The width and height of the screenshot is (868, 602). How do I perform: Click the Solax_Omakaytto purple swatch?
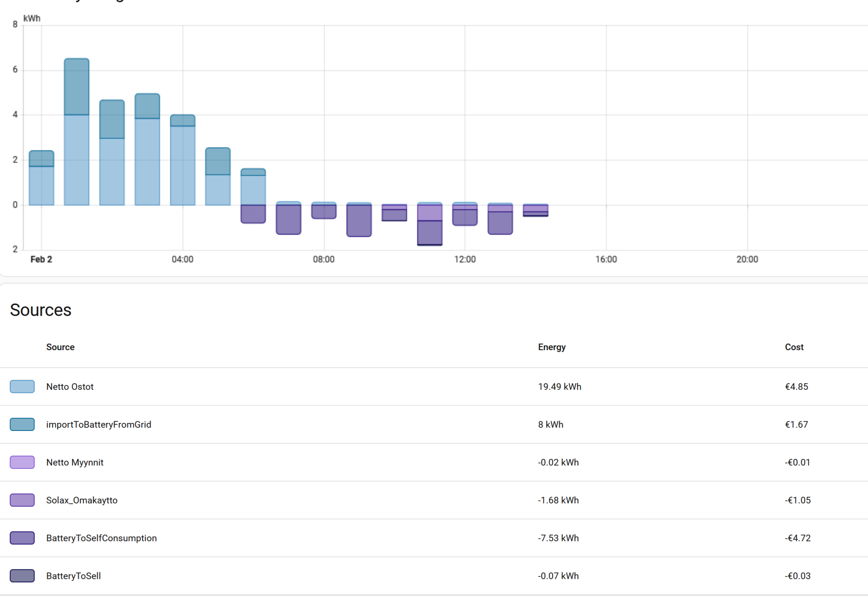point(22,500)
